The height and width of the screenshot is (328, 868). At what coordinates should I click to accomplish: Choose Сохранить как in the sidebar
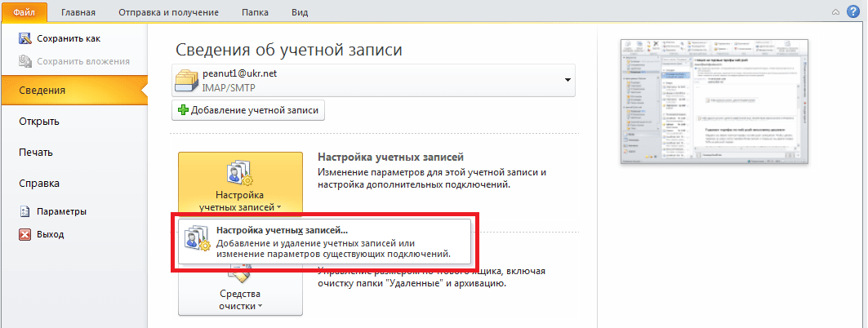point(69,38)
